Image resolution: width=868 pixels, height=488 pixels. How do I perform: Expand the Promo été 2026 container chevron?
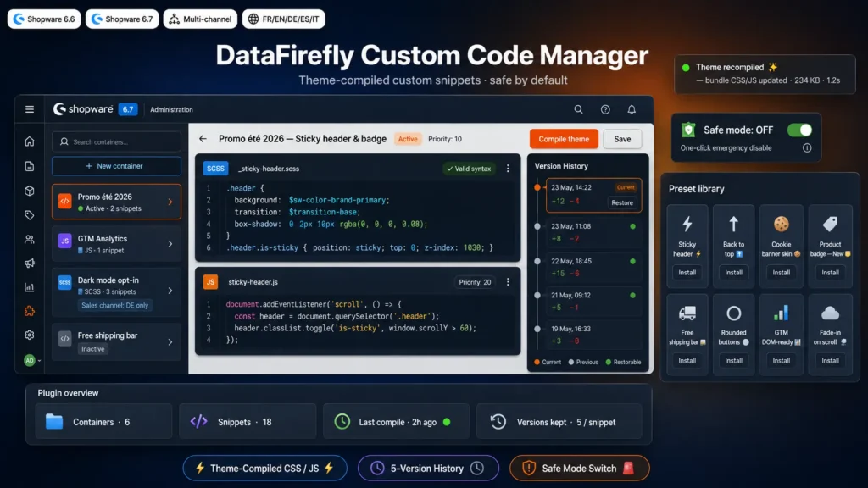tap(170, 202)
